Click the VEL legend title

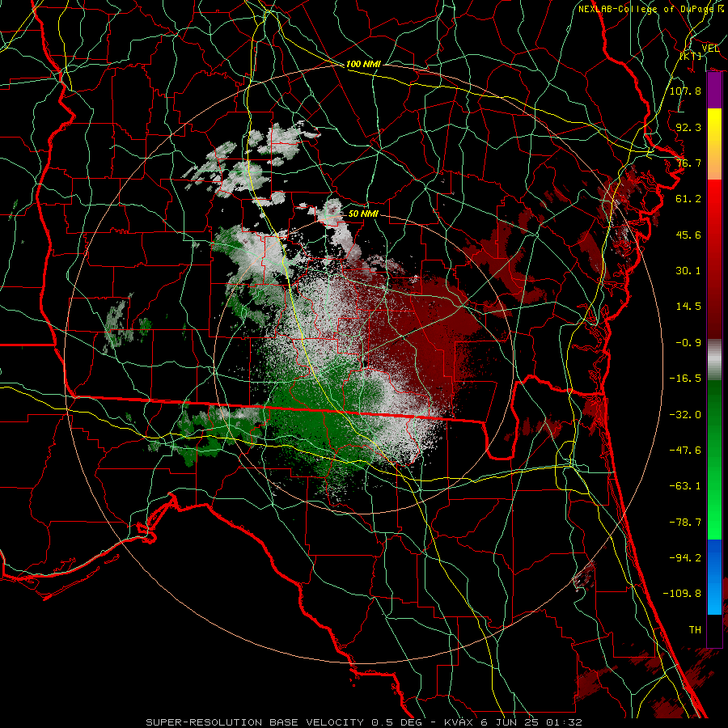(710, 49)
